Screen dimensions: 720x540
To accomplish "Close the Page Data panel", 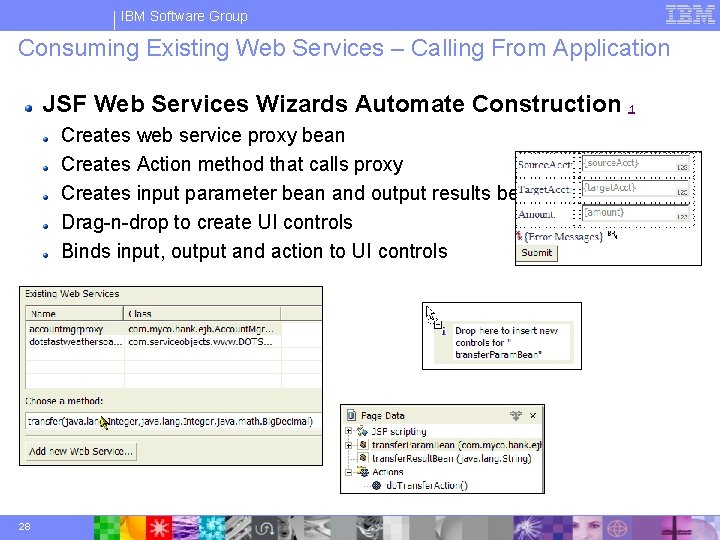I will coord(533,416).
